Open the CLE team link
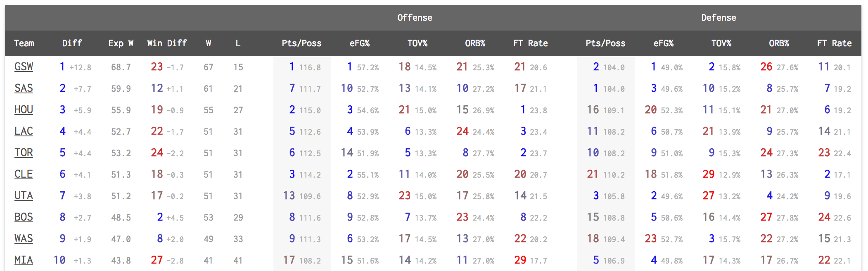The height and width of the screenshot is (271, 868). click(x=24, y=174)
